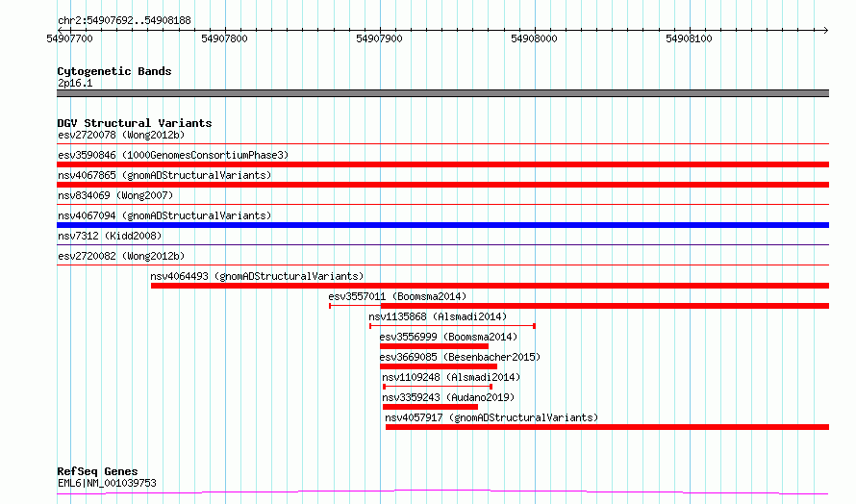This screenshot has height=504, width=856.
Task: Click the 54908000 ruler position
Action: coord(534,38)
